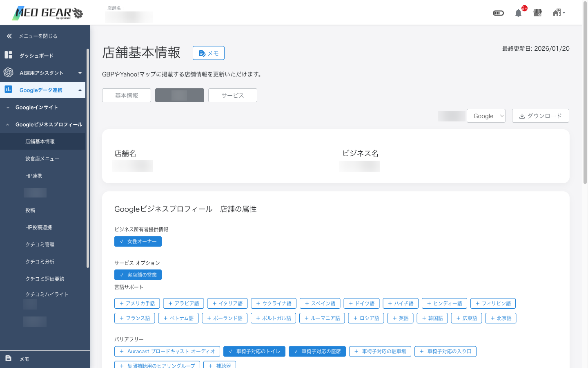Click the memo document icon in sidebar footer
Image resolution: width=588 pixels, height=368 pixels.
point(8,358)
